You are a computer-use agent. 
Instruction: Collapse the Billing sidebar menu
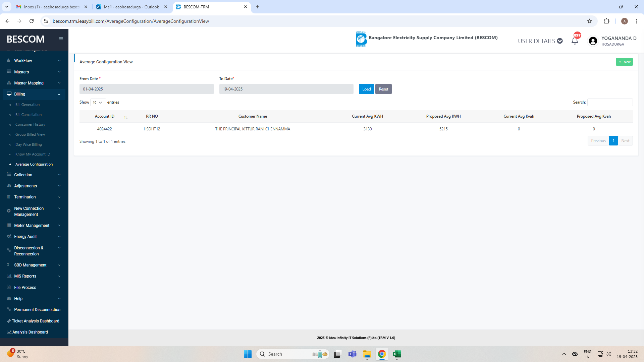tap(34, 94)
